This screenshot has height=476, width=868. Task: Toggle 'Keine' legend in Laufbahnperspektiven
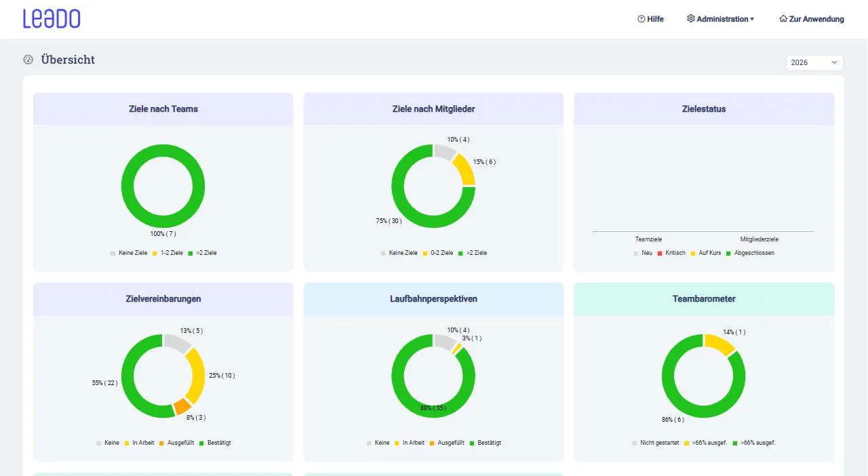point(378,443)
